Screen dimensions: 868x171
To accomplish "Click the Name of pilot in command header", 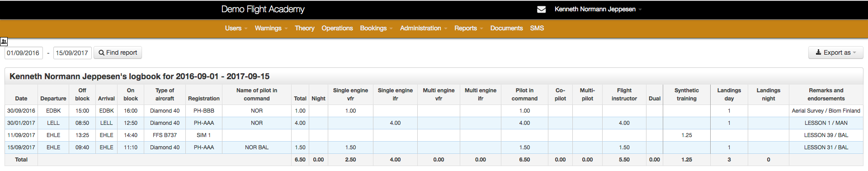I will pos(257,95).
